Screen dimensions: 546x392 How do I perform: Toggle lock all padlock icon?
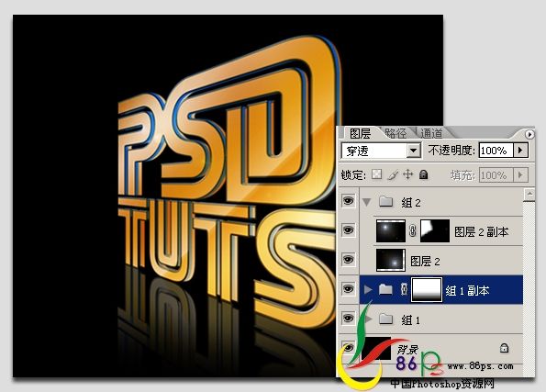click(423, 174)
